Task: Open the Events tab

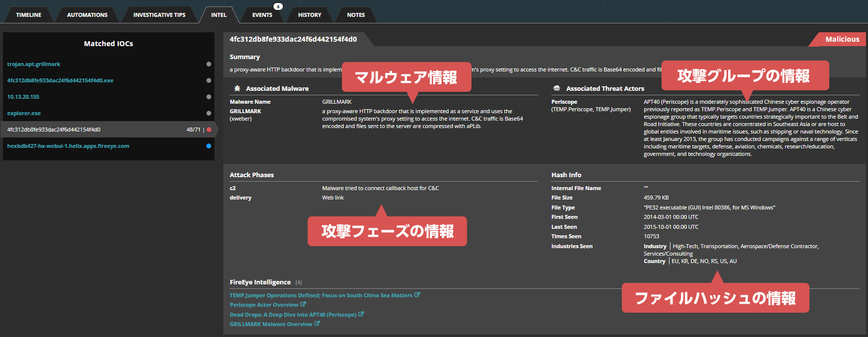Action: click(262, 15)
